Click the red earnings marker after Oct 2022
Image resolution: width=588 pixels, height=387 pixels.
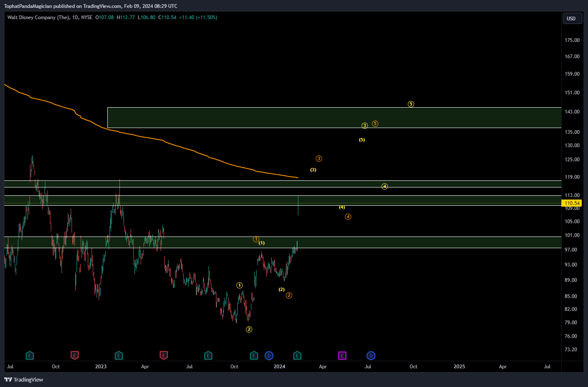[x=74, y=355]
